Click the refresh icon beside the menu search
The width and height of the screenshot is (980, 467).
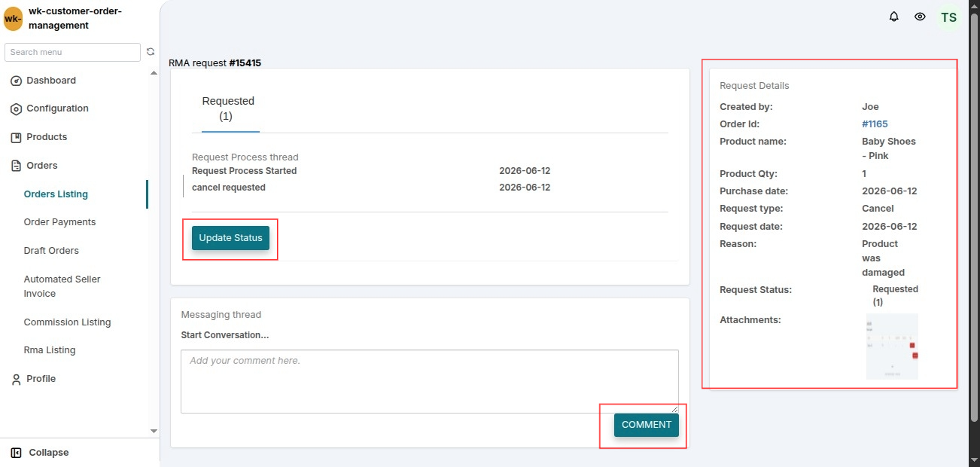151,52
